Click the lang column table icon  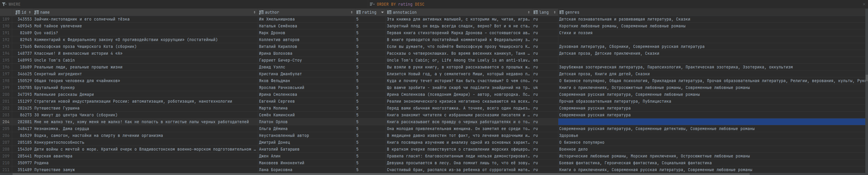[x=535, y=12]
